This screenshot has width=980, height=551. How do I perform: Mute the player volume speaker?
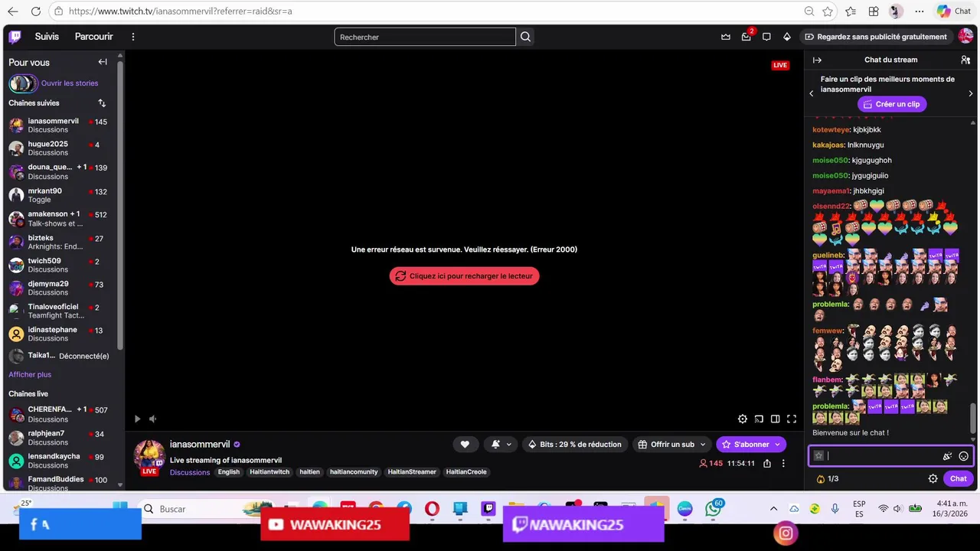coord(152,419)
